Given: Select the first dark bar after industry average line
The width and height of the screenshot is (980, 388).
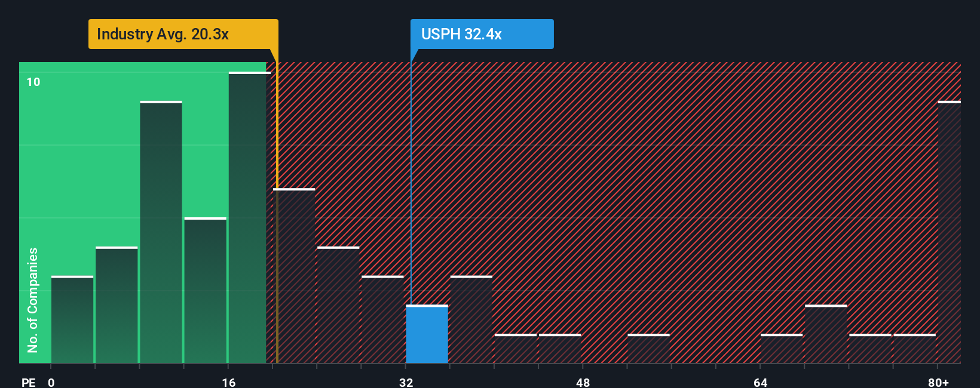Looking at the screenshot, I should click(x=294, y=276).
